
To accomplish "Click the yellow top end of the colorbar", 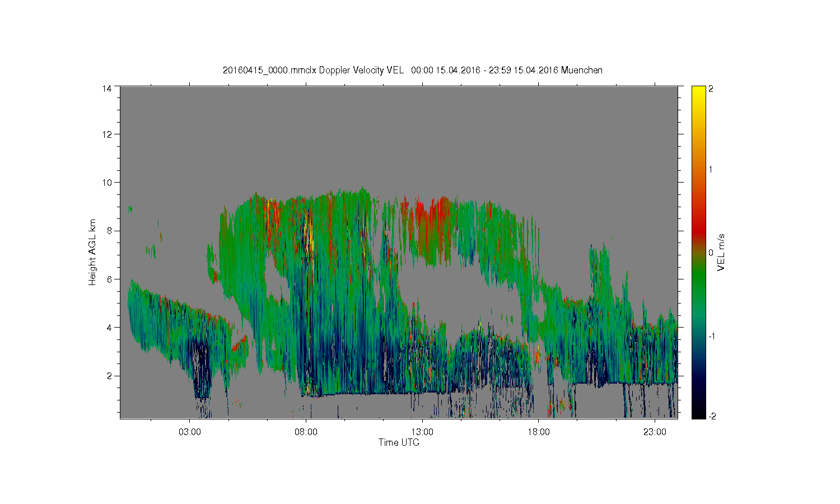I will pos(698,95).
